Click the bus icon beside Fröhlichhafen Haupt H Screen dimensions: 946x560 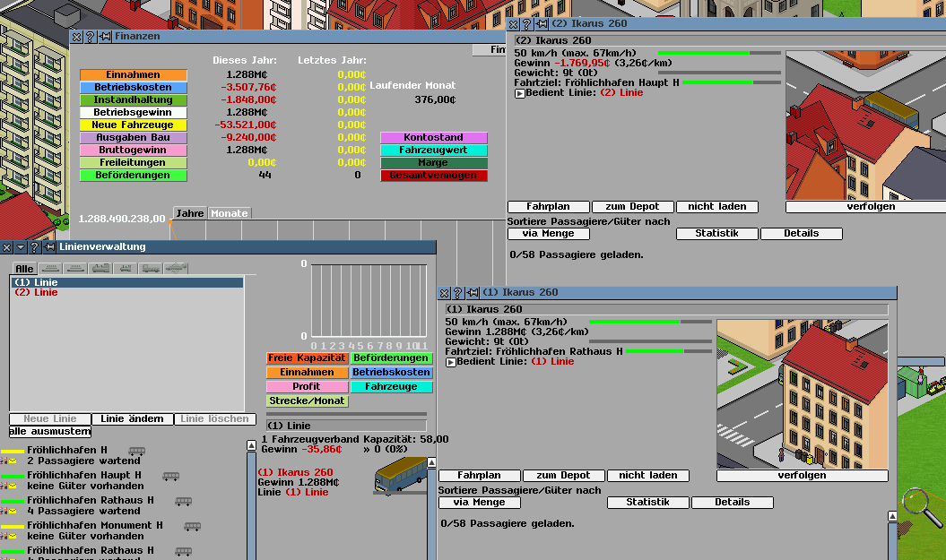pos(169,476)
